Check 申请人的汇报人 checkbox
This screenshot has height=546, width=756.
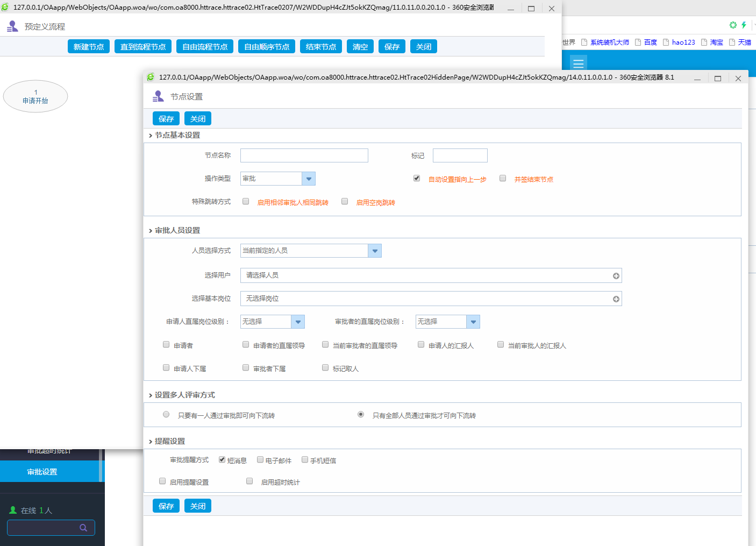pos(421,344)
